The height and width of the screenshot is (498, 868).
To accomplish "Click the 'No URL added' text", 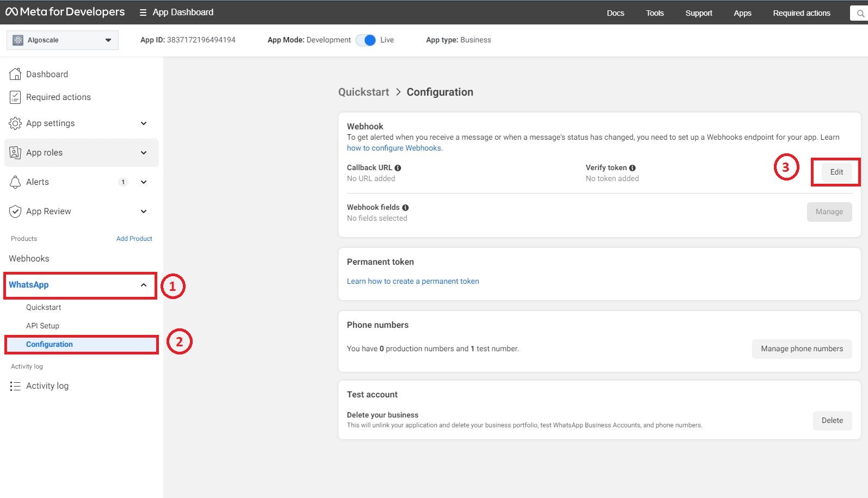I will click(371, 179).
